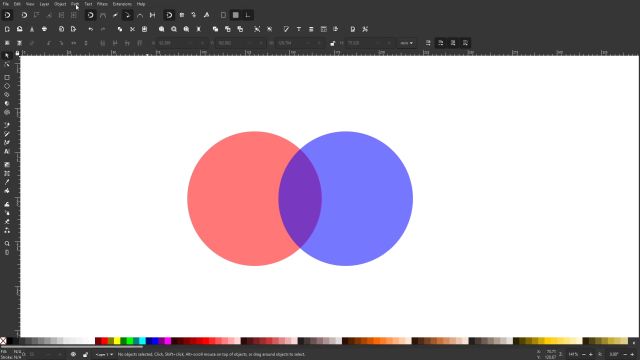This screenshot has height=360, width=640.
Task: Pick the yellow swatch in palette
Action: point(117,341)
